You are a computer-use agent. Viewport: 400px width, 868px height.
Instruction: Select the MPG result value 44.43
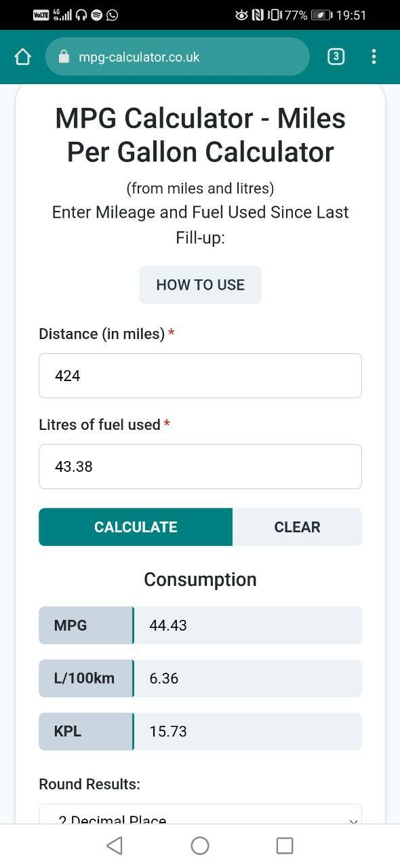[168, 625]
